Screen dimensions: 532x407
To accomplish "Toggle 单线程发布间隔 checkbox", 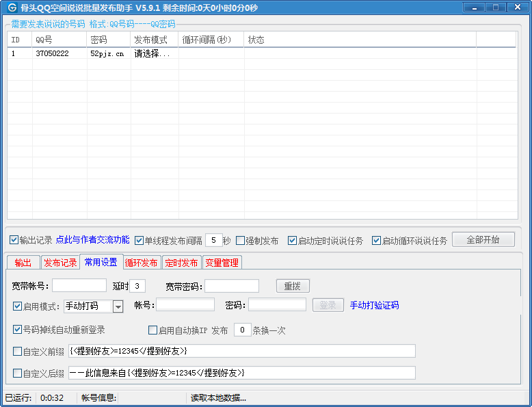I will click(x=139, y=241).
